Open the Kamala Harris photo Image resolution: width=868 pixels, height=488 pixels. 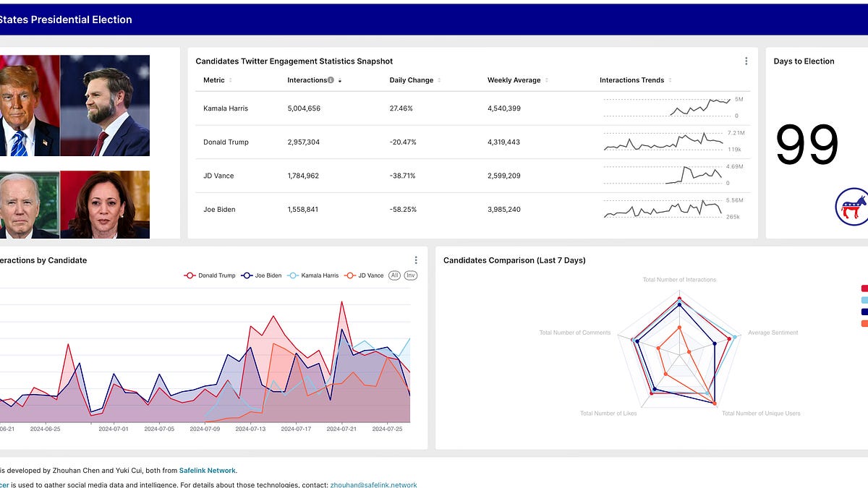coord(105,205)
